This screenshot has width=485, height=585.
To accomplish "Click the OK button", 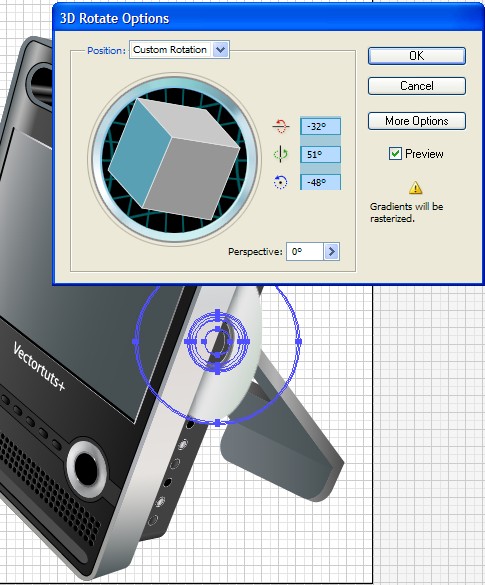I will pos(417,56).
